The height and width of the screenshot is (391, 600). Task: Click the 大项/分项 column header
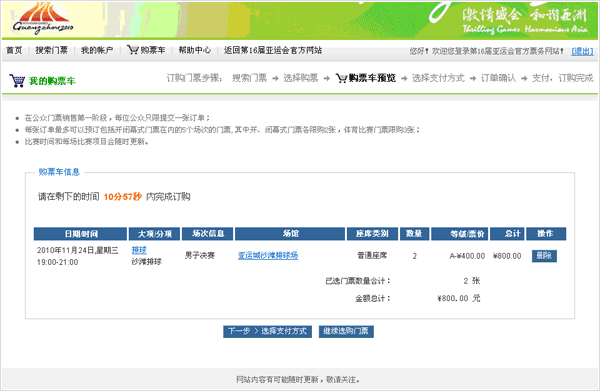pos(154,234)
